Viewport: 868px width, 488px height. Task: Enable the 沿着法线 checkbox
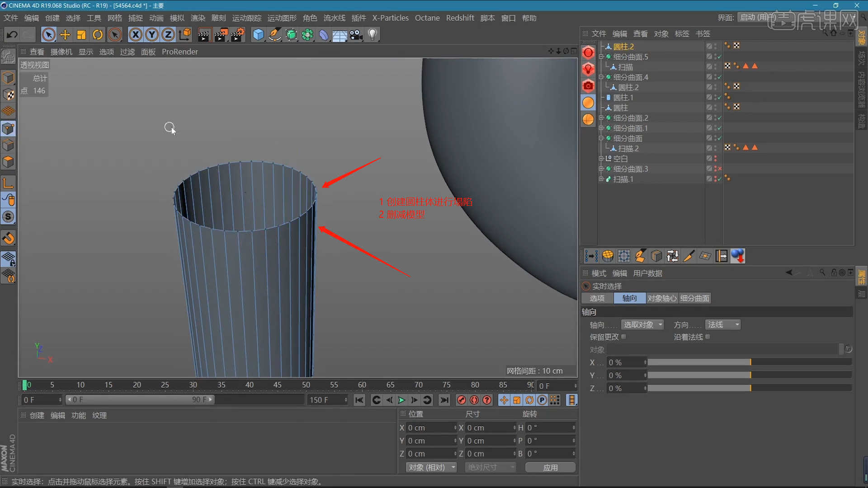708,337
